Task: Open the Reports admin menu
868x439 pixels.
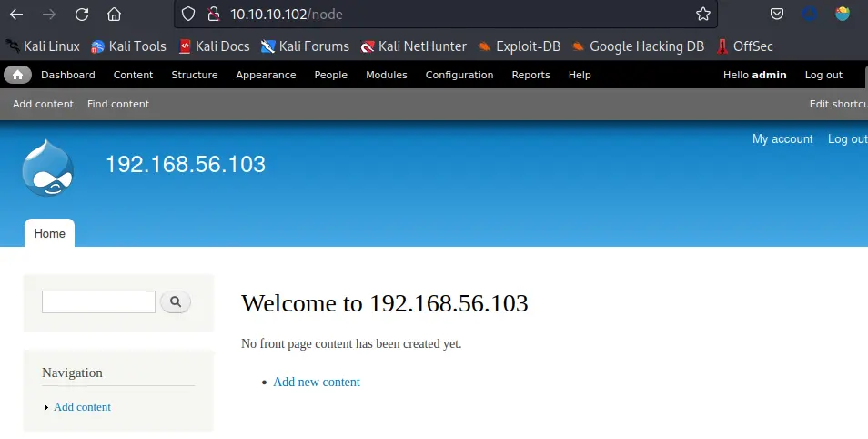Action: 530,75
